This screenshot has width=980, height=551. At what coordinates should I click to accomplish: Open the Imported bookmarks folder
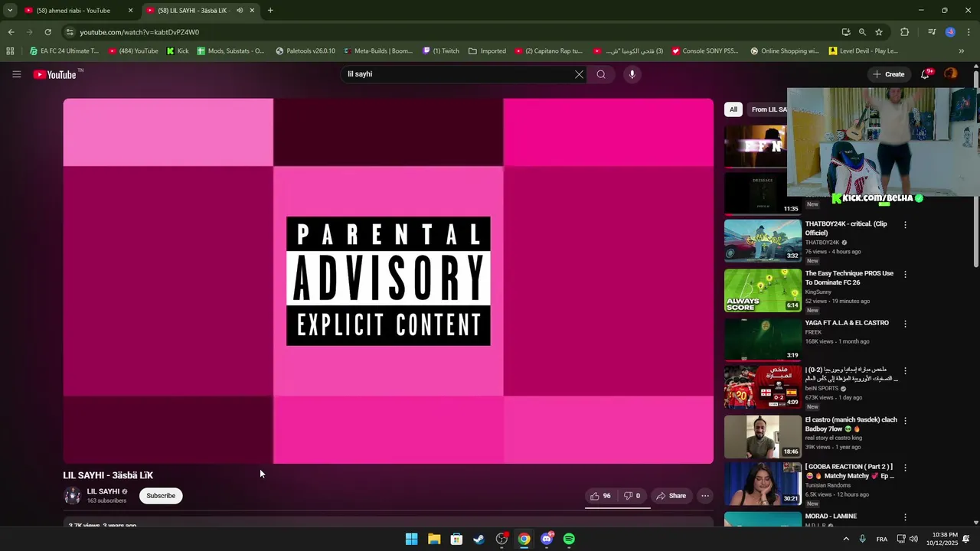pos(487,51)
